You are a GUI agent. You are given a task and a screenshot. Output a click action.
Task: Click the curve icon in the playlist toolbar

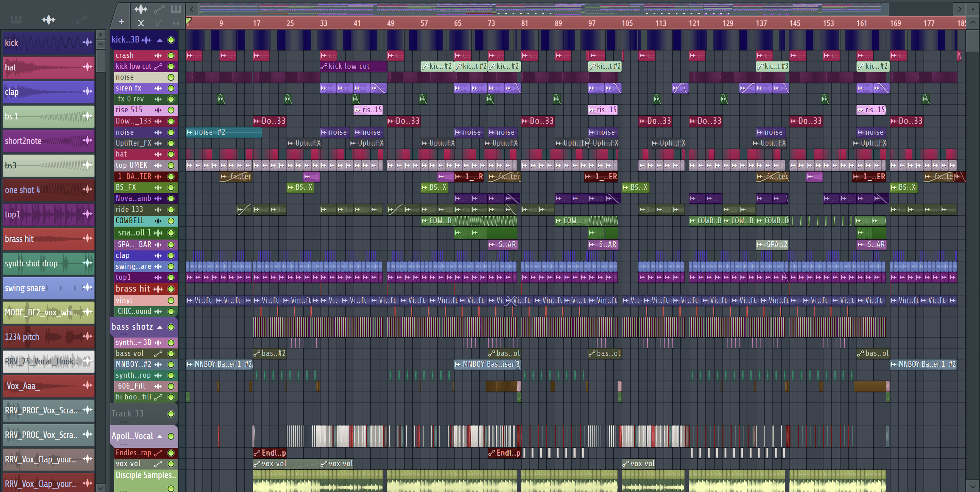159,23
